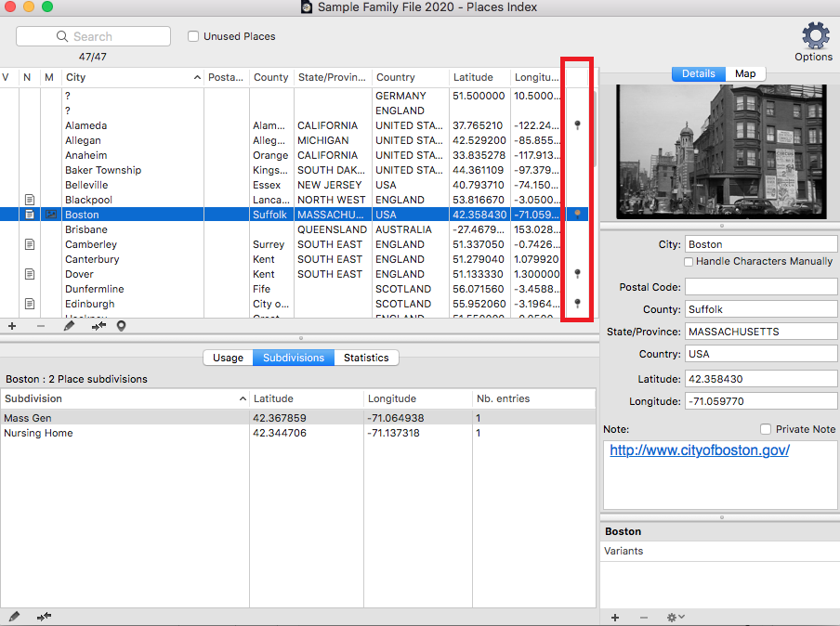
Task: Open the Usage tab
Action: click(229, 358)
